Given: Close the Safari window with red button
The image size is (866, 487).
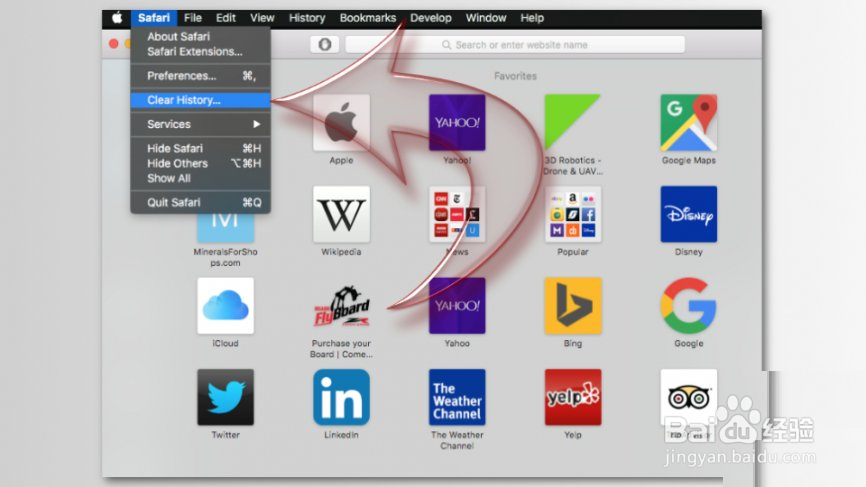Looking at the screenshot, I should (114, 44).
